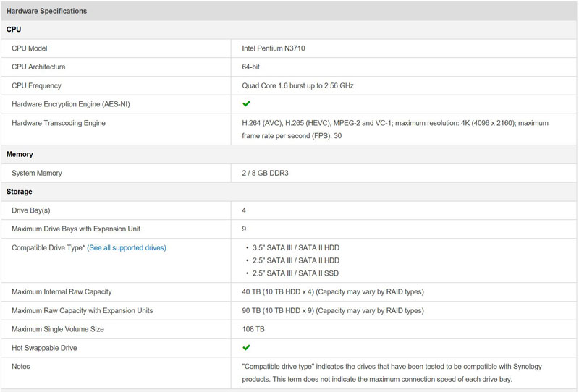Viewport: 579px width, 392px height.
Task: Click the CPU Model label
Action: pos(29,48)
